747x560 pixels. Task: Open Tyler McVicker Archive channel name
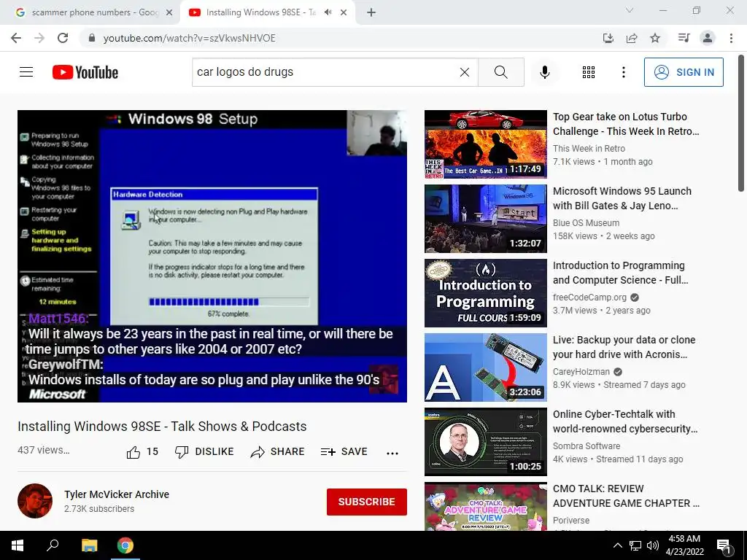[117, 494]
